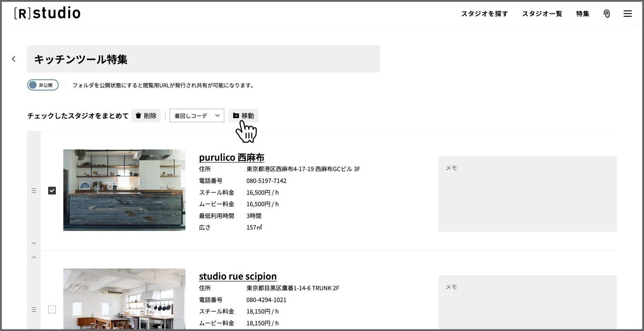Open スタジオ一覧 menu item
644x331 pixels.
point(542,14)
